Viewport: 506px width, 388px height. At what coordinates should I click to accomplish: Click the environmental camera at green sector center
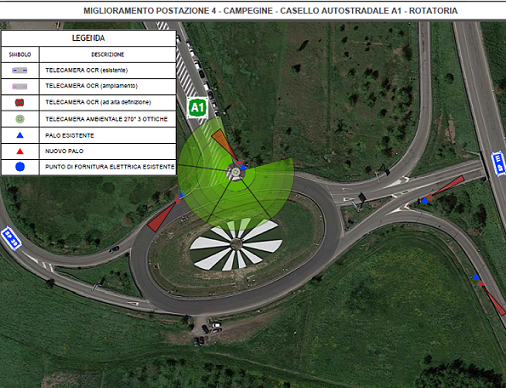236,172
